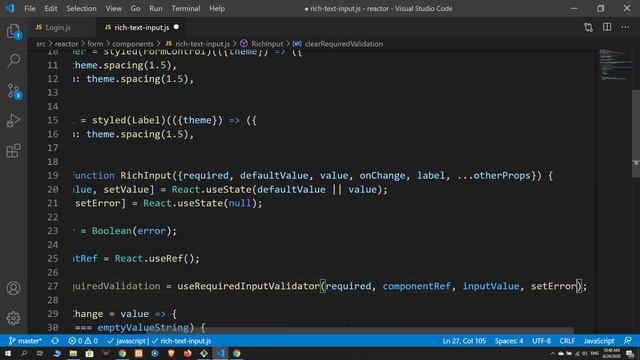Open the Search view in the activity bar
Viewport: 640px width, 360px height.
[x=13, y=61]
